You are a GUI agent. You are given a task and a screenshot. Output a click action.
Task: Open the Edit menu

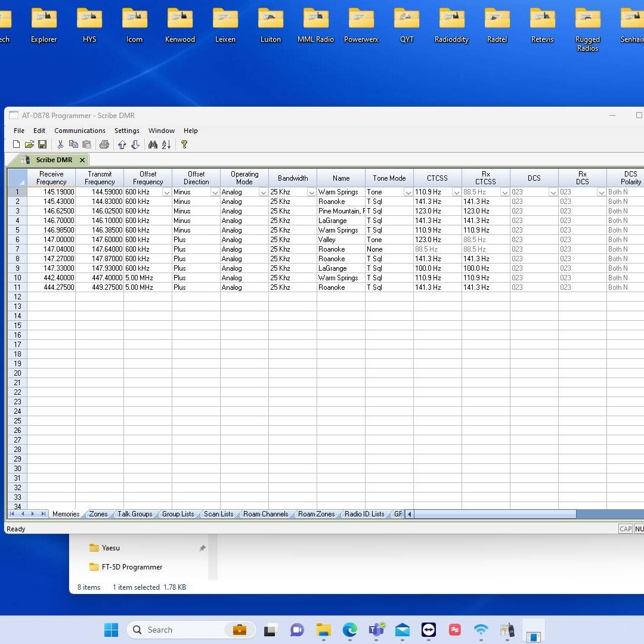[x=39, y=131]
